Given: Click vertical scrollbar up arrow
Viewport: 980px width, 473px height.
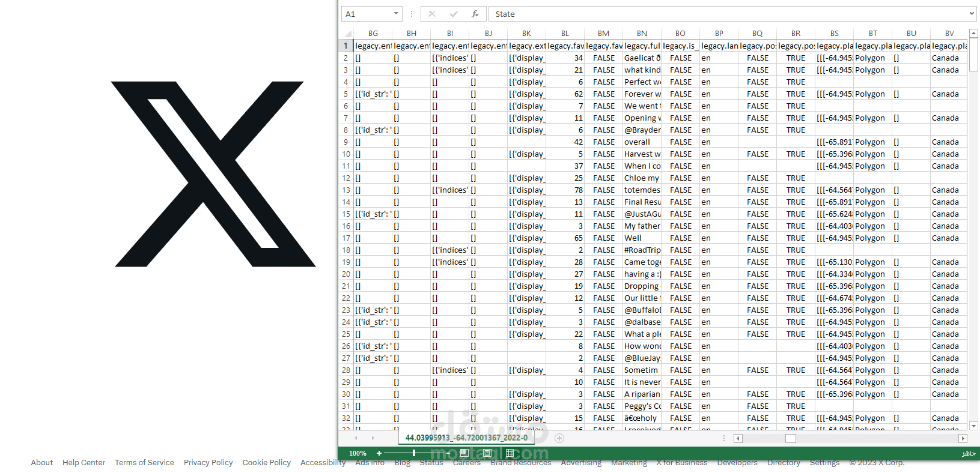Looking at the screenshot, I should click(x=974, y=34).
